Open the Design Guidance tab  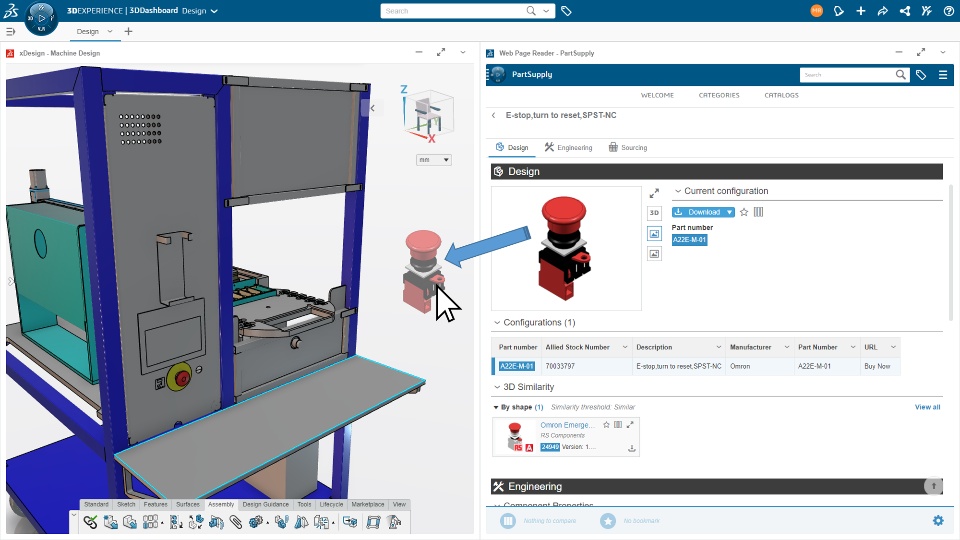point(266,504)
